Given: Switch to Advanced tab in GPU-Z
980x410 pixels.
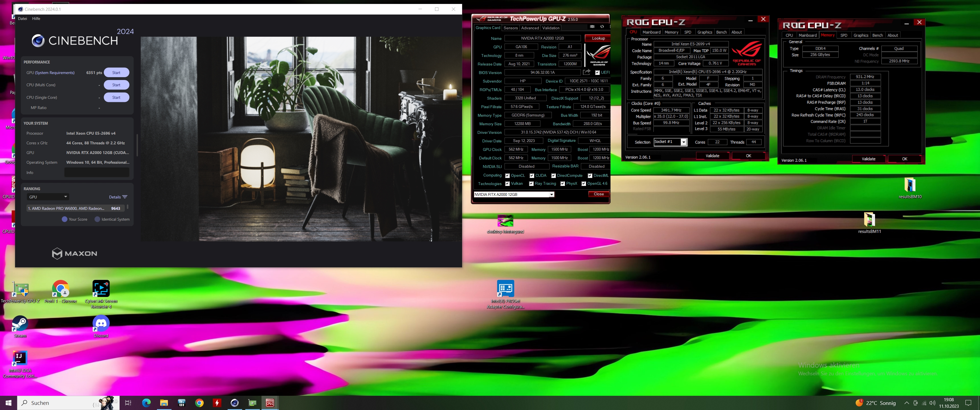Looking at the screenshot, I should tap(530, 28).
